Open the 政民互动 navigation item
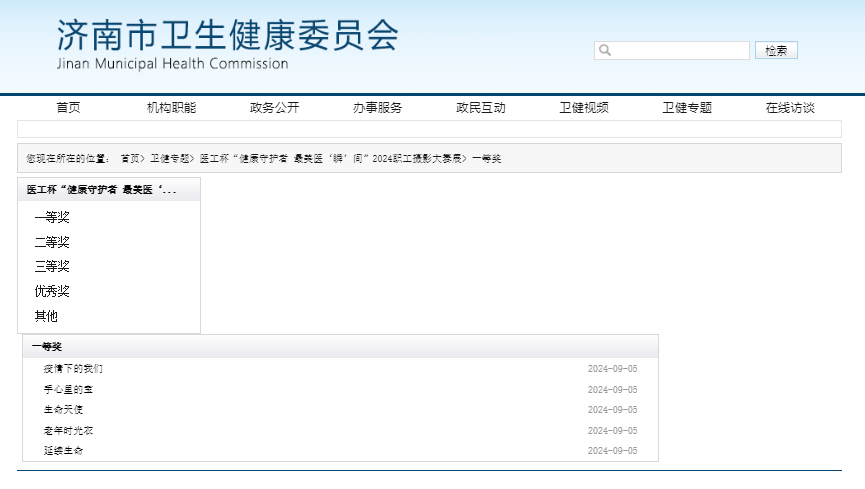The width and height of the screenshot is (865, 489). (481, 108)
